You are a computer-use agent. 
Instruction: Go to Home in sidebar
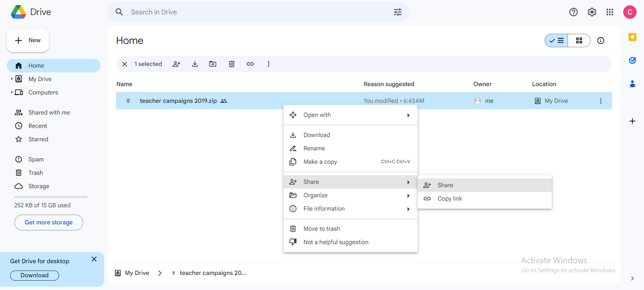[x=53, y=66]
